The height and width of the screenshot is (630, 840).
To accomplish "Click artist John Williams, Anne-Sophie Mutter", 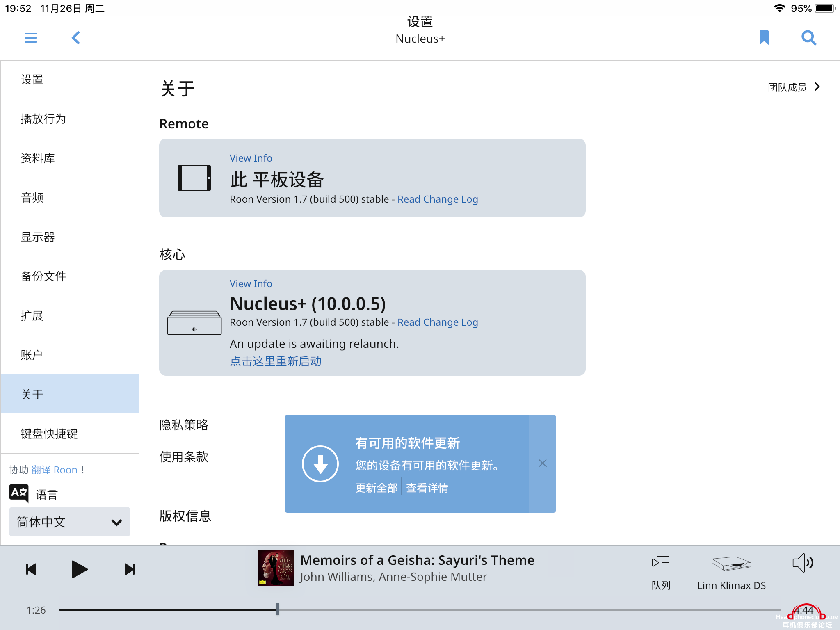I will pos(393,577).
